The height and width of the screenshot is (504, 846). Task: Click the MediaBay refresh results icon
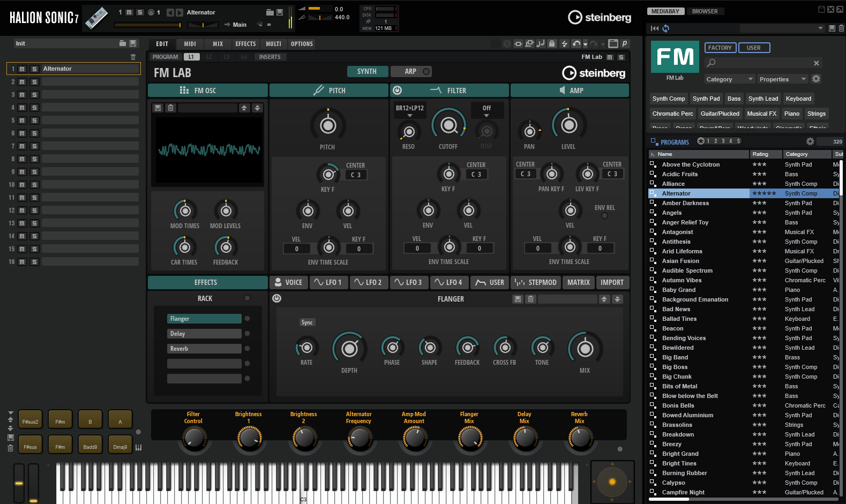pos(665,28)
